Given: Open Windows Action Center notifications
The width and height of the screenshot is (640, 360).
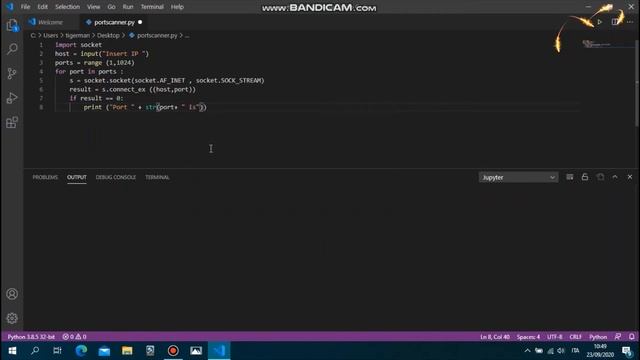Looking at the screenshot, I should (627, 351).
